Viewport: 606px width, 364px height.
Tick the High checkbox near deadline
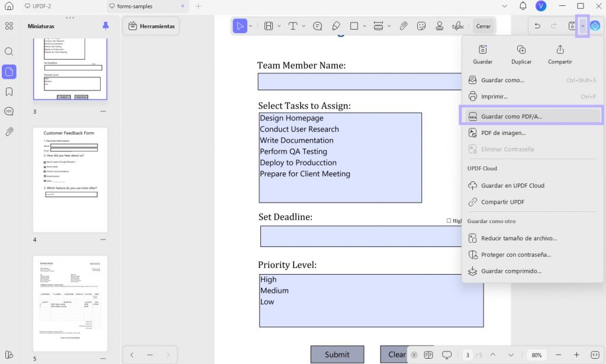point(449,221)
